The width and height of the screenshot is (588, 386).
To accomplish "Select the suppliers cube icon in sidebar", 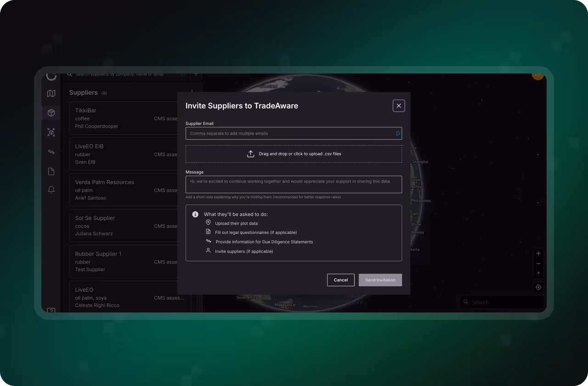I will click(51, 113).
